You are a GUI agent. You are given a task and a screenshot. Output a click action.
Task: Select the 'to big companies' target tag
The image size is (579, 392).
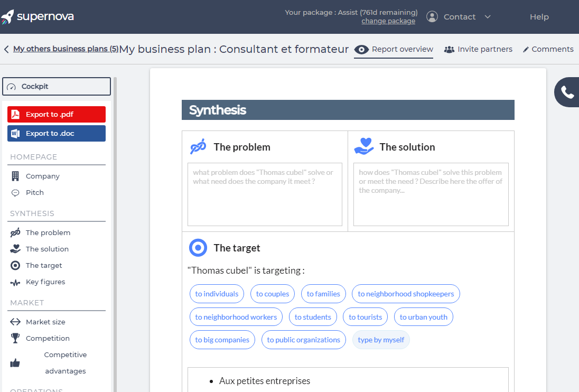click(222, 340)
